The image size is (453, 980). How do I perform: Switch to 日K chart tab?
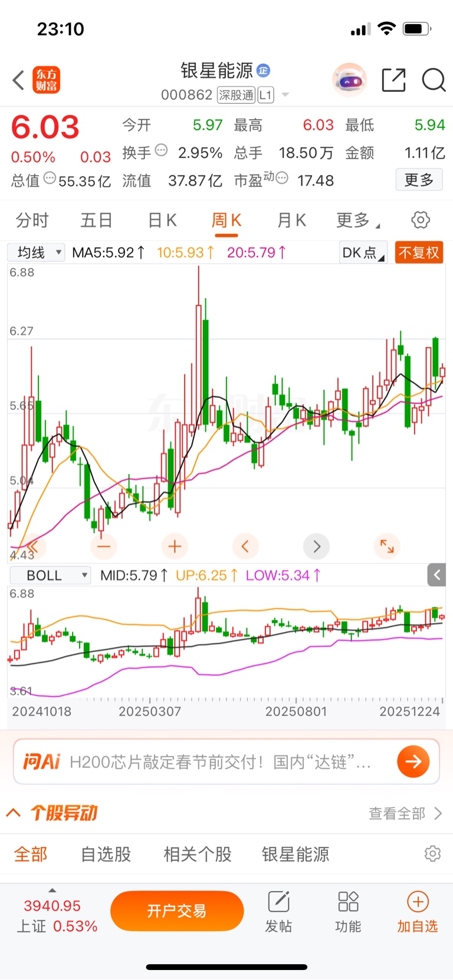(x=162, y=220)
